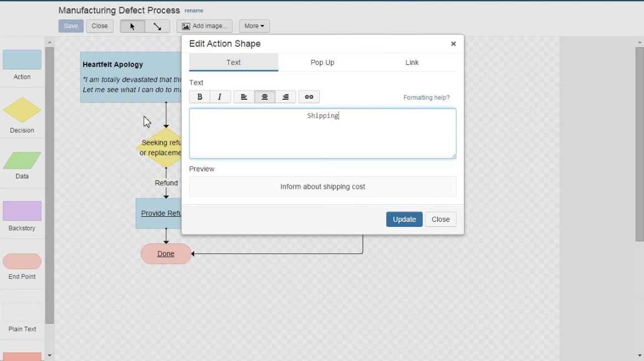Click Add image button
Image resolution: width=644 pixels, height=361 pixels.
(x=205, y=26)
